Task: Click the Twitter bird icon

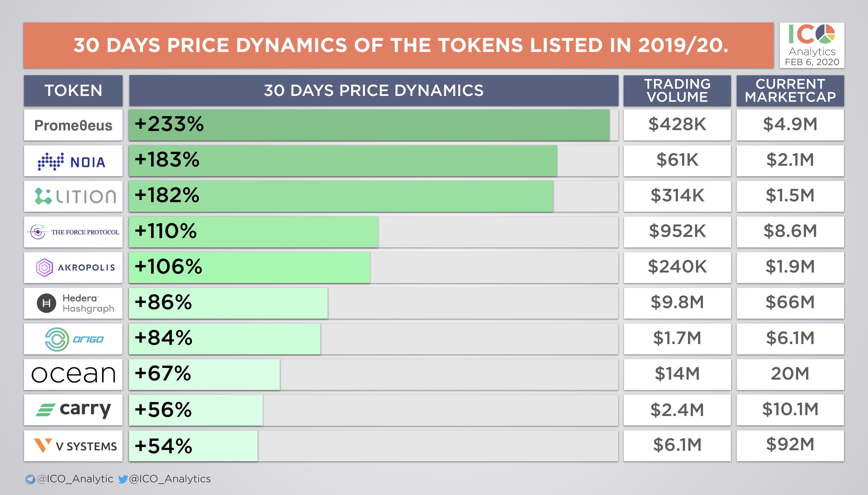Action: (x=123, y=479)
